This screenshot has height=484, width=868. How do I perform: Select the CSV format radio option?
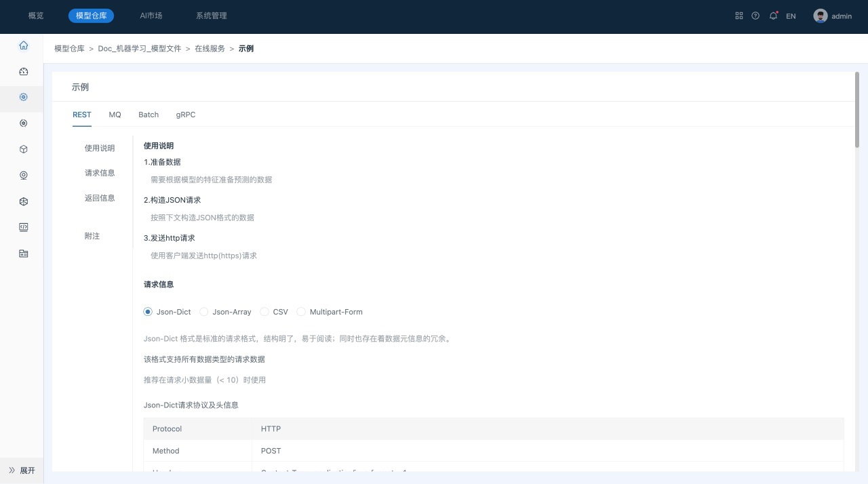click(264, 312)
